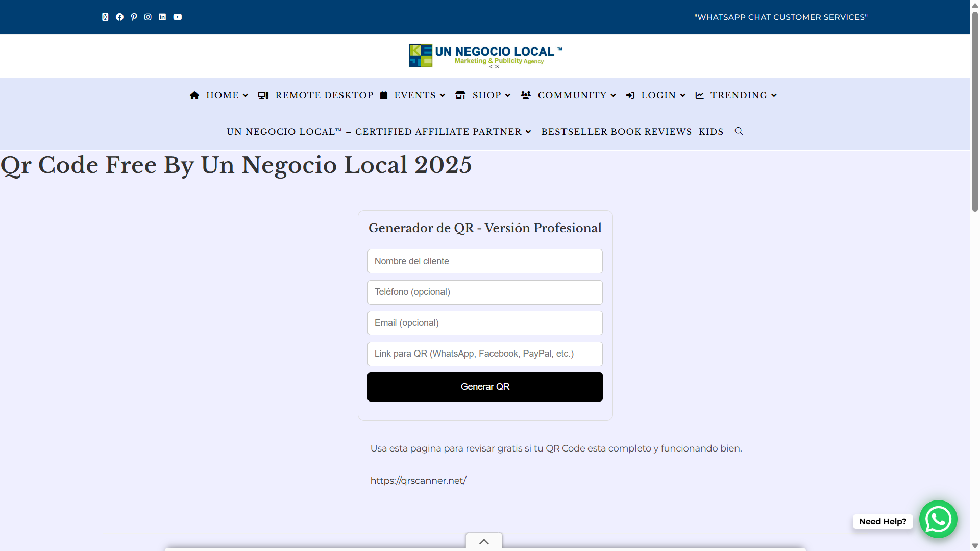This screenshot has height=551, width=980.
Task: Open the Pinterest social icon
Action: click(134, 17)
